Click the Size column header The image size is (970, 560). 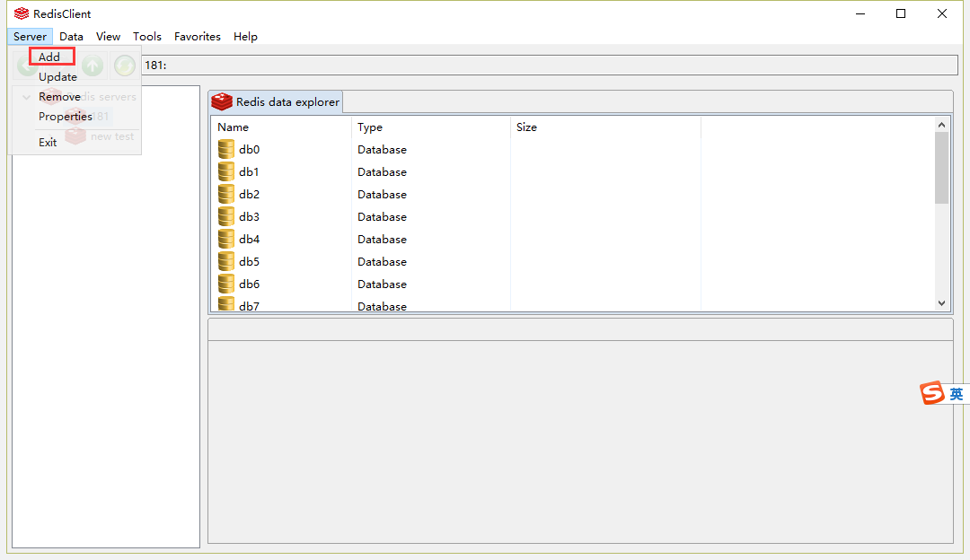[605, 127]
